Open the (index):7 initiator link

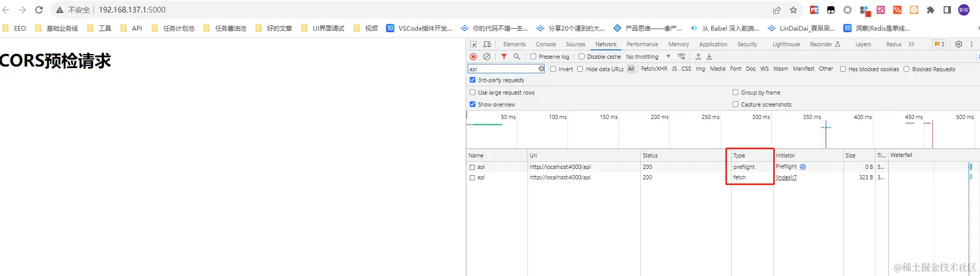tap(786, 177)
